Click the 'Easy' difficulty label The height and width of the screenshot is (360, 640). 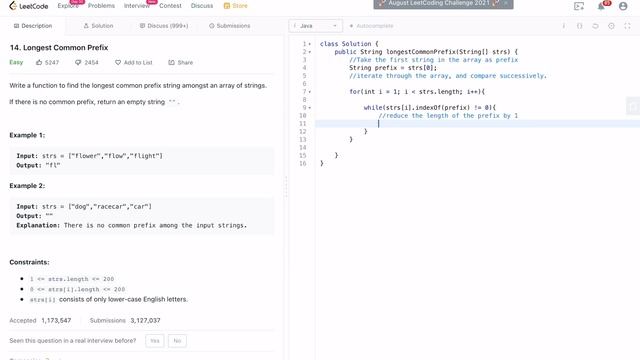click(16, 62)
